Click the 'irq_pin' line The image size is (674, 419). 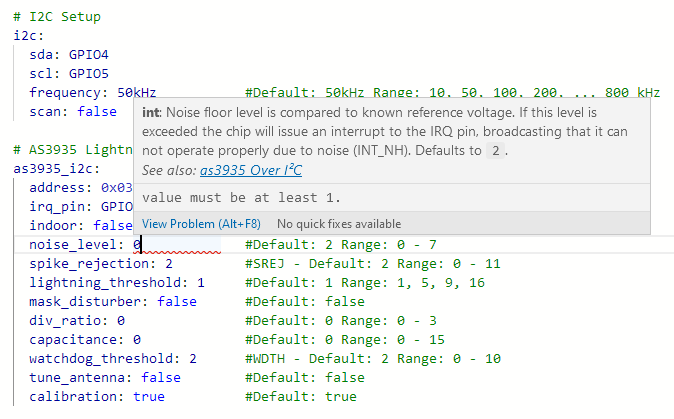pos(81,207)
